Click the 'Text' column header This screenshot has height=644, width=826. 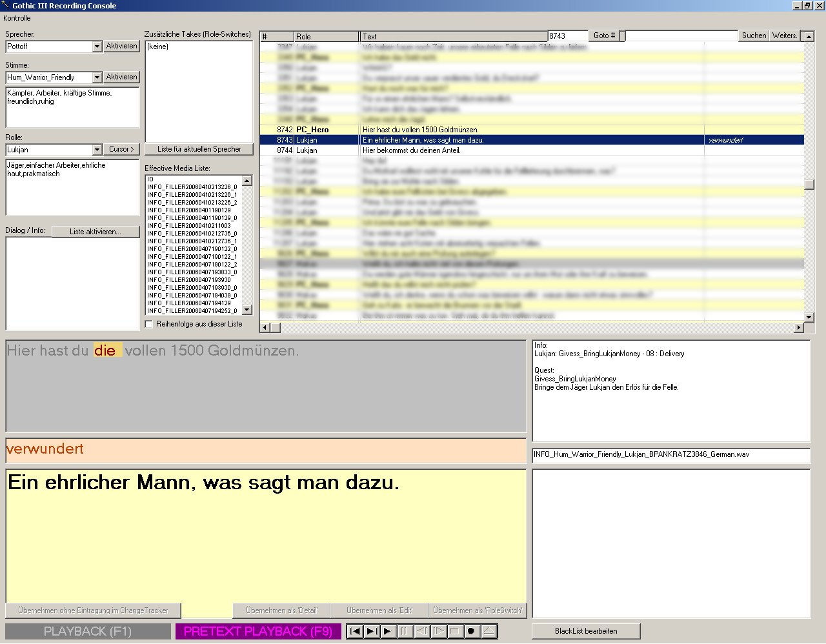pos(454,37)
